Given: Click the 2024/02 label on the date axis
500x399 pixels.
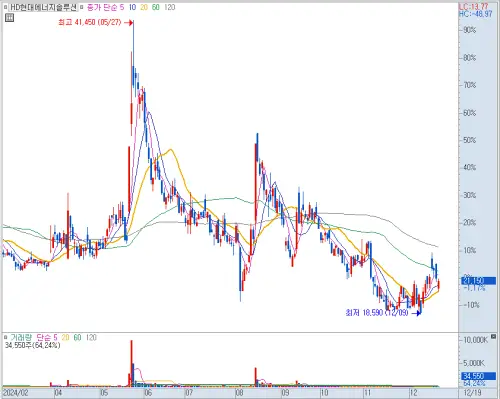Looking at the screenshot, I should pyautogui.click(x=15, y=393).
